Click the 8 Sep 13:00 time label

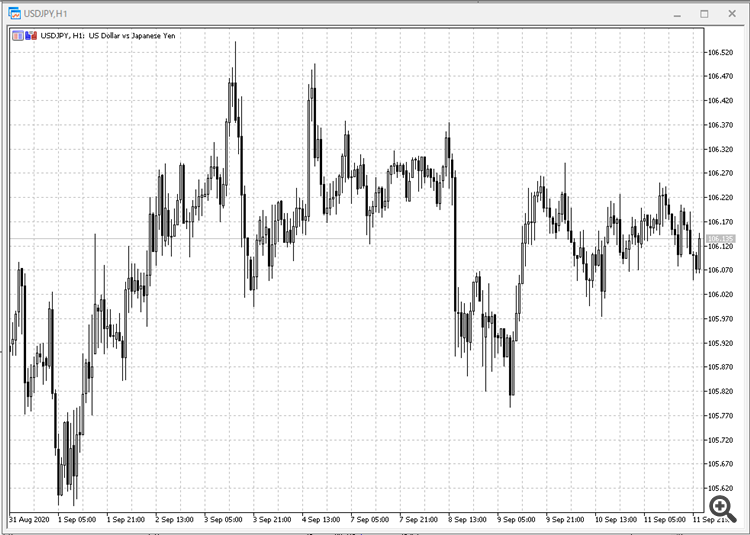point(467,519)
